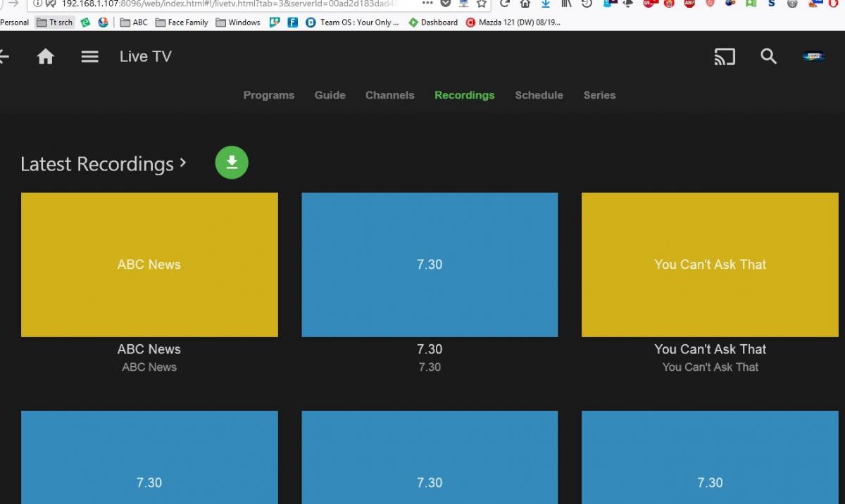Open the Guide tab
The height and width of the screenshot is (504, 845).
point(330,95)
